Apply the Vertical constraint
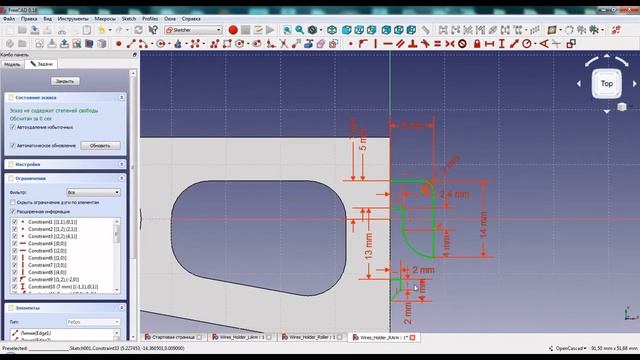 (x=375, y=44)
